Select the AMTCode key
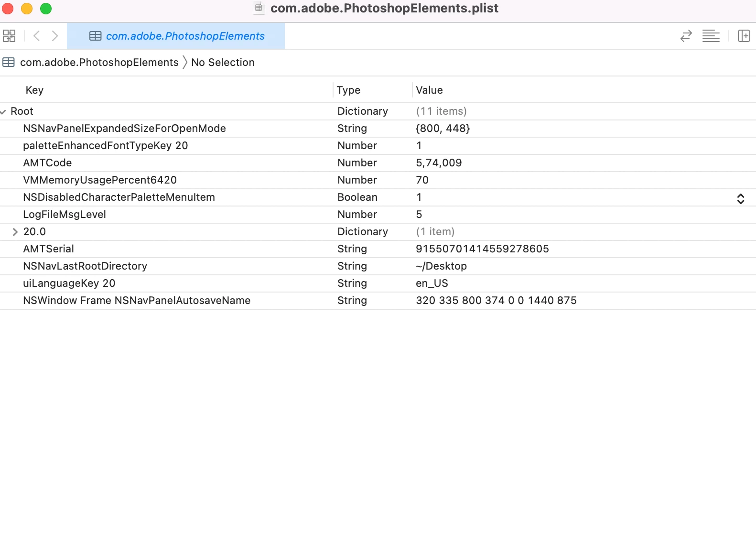 pos(47,163)
